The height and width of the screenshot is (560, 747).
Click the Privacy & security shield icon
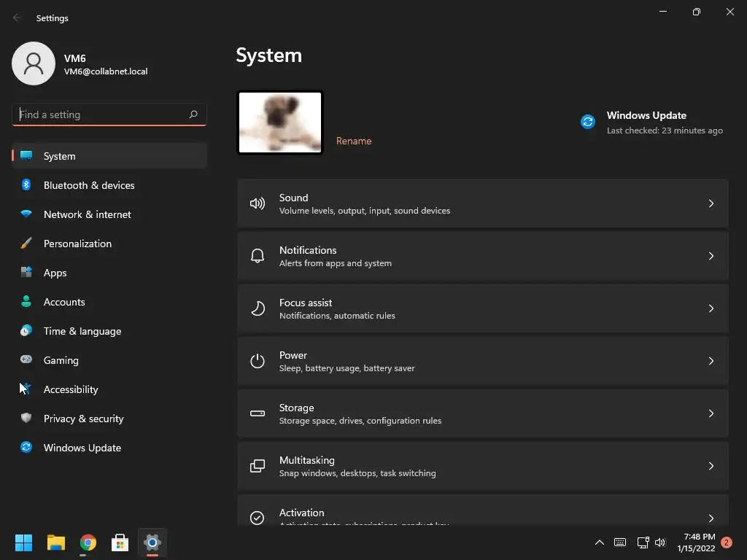pos(26,418)
